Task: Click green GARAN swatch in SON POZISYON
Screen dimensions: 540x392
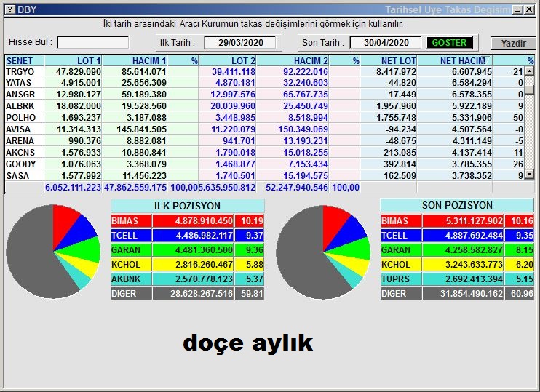Action: (x=401, y=250)
